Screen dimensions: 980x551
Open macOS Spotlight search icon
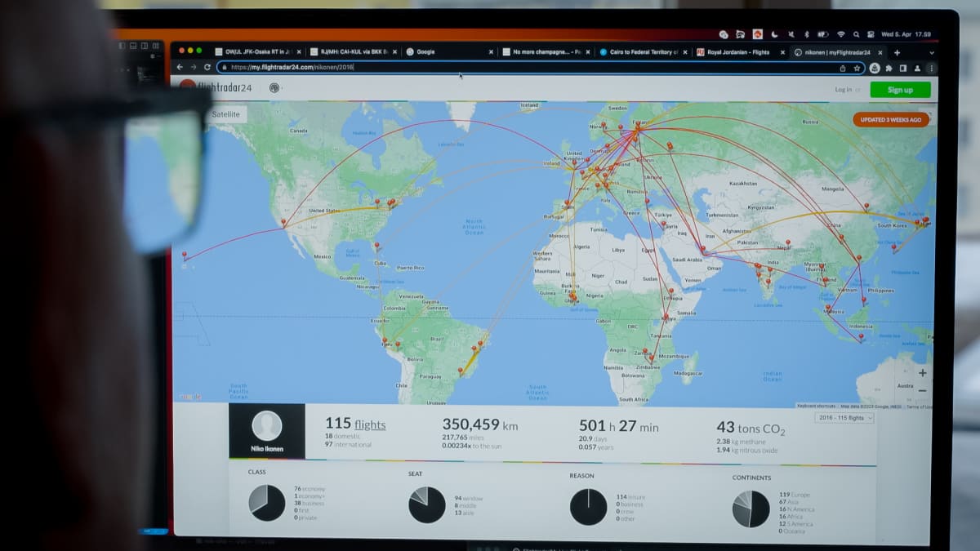856,34
